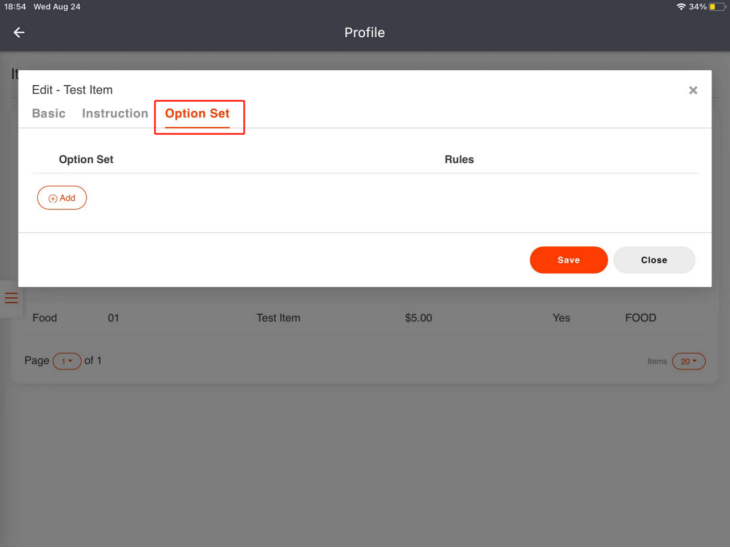Viewport: 730px width, 548px height.
Task: Expand the Page number dropdown
Action: point(67,361)
